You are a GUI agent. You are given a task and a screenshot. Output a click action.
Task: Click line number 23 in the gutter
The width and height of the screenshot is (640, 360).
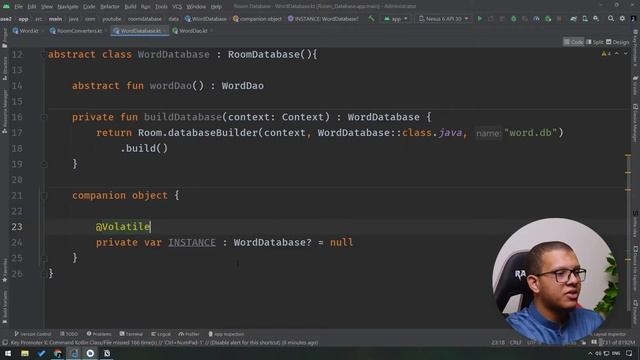17,227
